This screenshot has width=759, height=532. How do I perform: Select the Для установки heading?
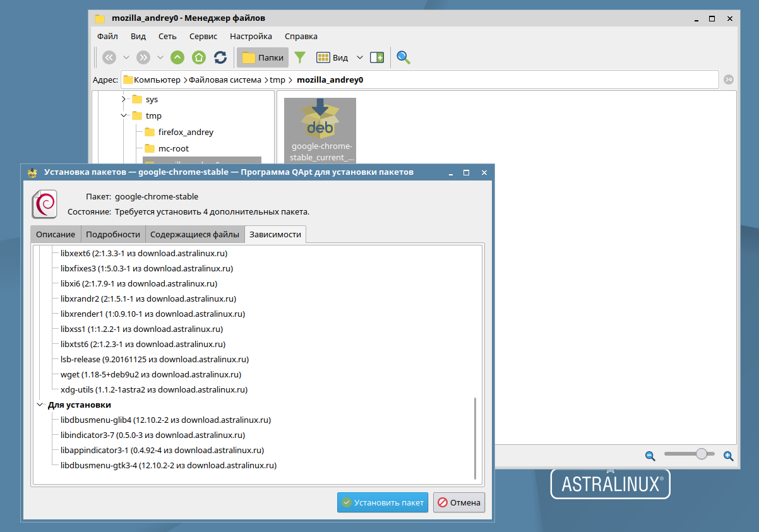click(x=80, y=405)
